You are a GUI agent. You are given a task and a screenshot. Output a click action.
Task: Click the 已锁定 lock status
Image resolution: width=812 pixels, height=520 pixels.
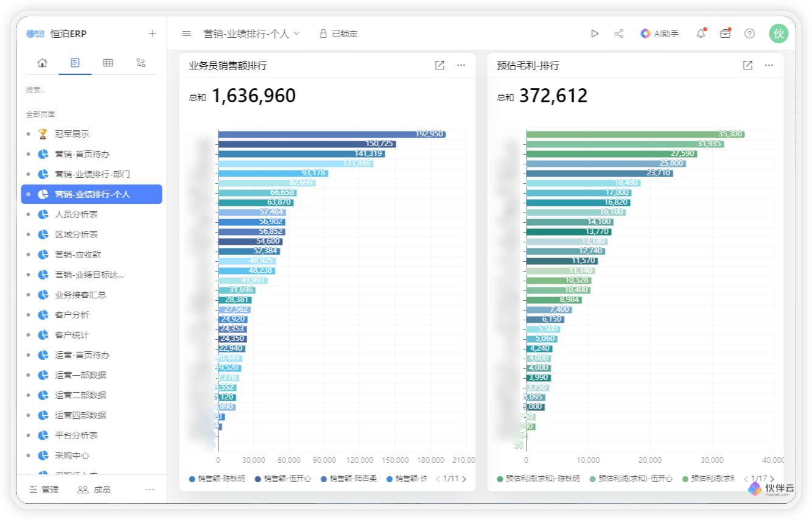338,33
